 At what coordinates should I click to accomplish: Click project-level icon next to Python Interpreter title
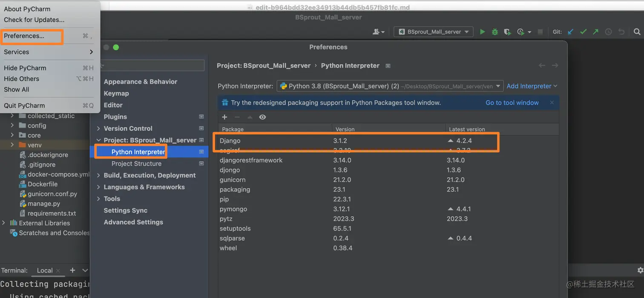[388, 66]
